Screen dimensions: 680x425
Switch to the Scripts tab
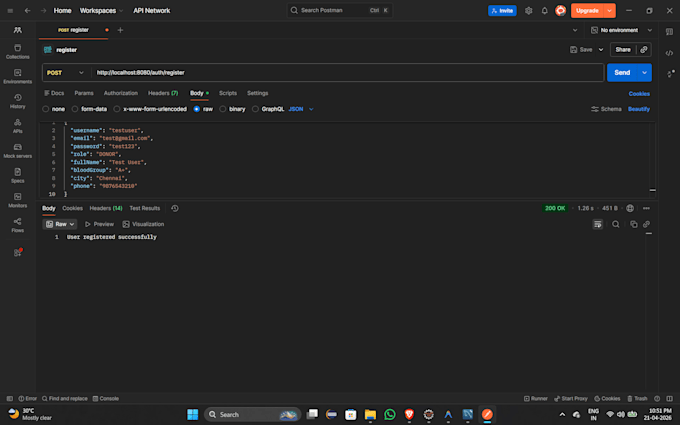pyautogui.click(x=228, y=93)
